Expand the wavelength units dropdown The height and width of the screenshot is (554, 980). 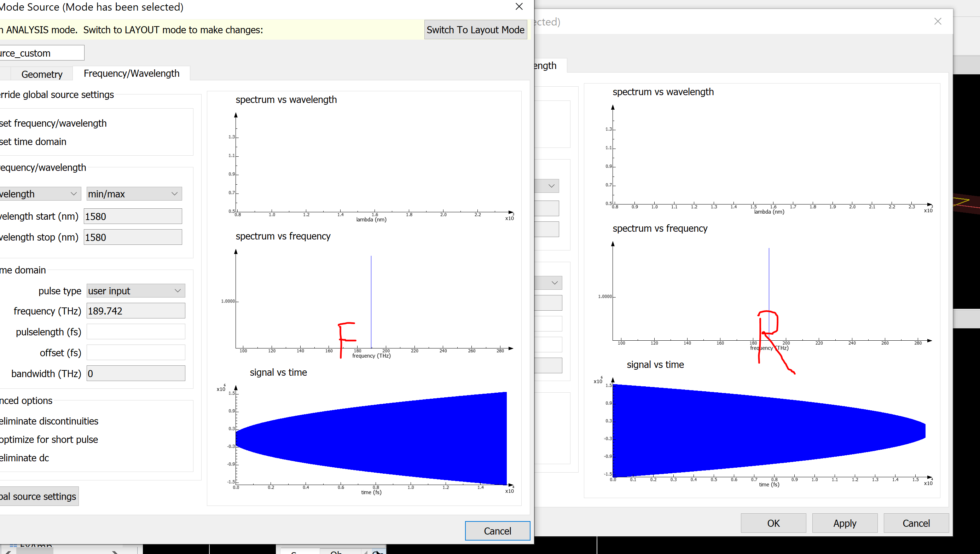click(x=40, y=194)
